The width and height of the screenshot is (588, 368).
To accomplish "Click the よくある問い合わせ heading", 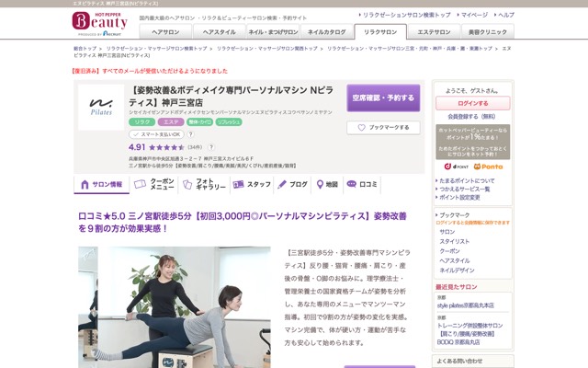I will click(459, 362).
